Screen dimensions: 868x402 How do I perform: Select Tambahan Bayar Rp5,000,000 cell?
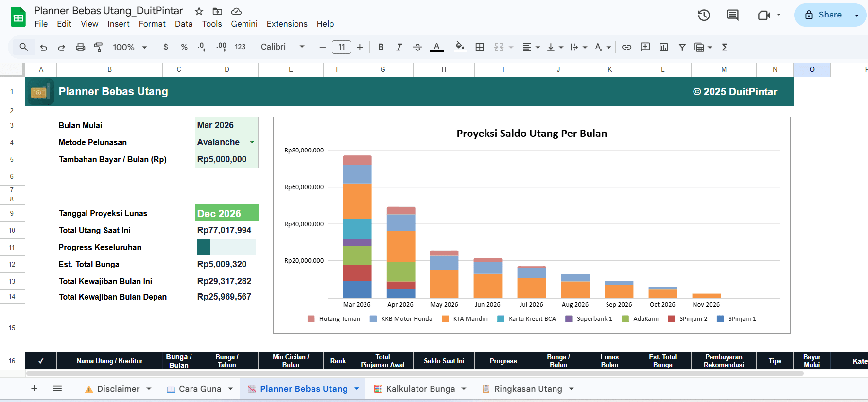pyautogui.click(x=226, y=159)
